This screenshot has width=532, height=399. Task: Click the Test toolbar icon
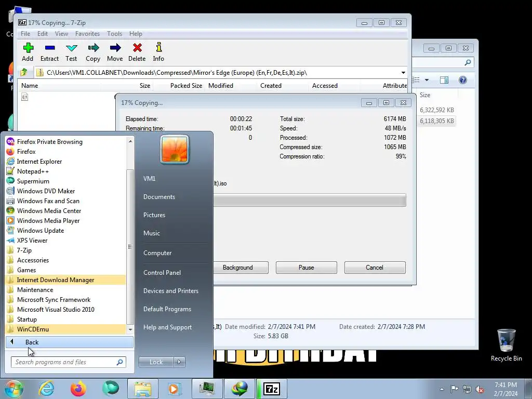tap(71, 51)
